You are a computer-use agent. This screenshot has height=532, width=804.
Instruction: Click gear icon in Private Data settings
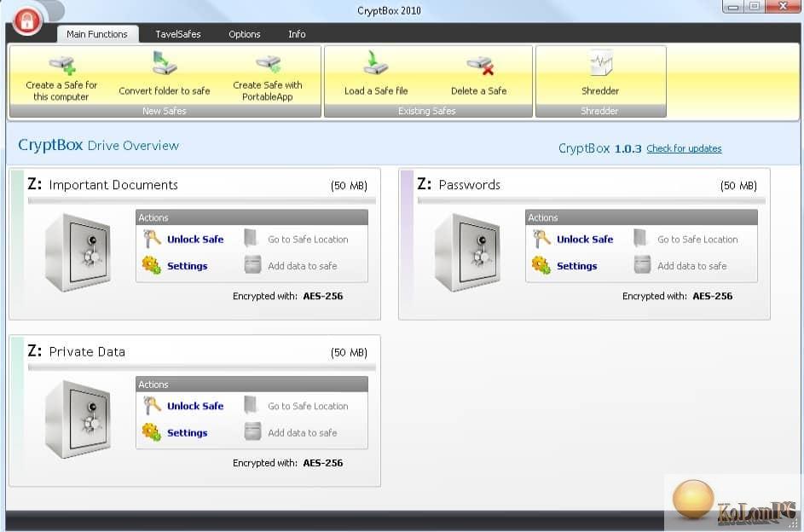coord(151,432)
